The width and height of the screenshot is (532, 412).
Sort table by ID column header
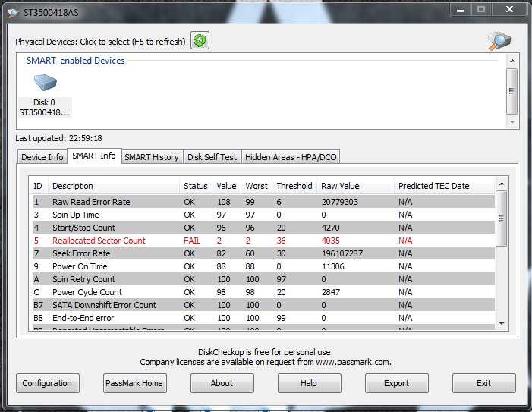[39, 186]
